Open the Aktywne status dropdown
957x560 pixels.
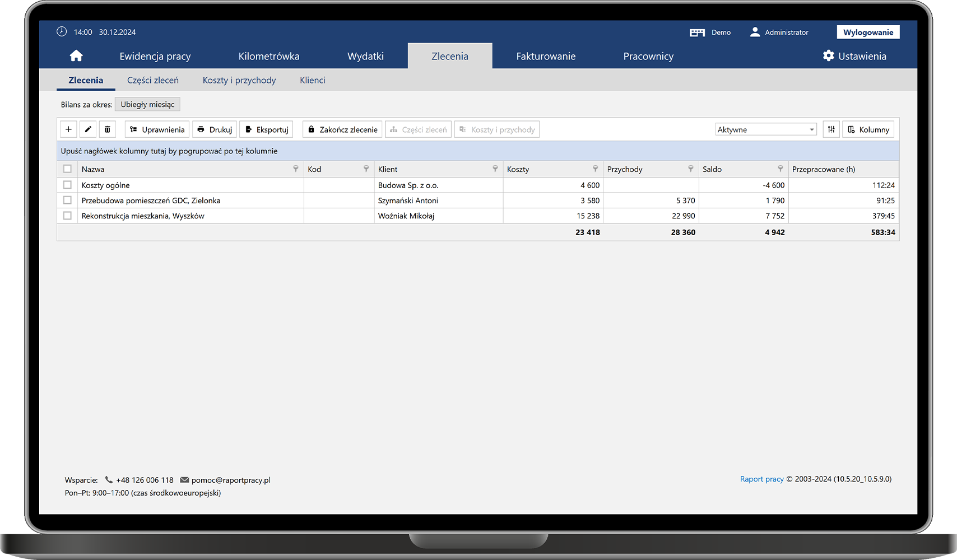click(x=766, y=129)
